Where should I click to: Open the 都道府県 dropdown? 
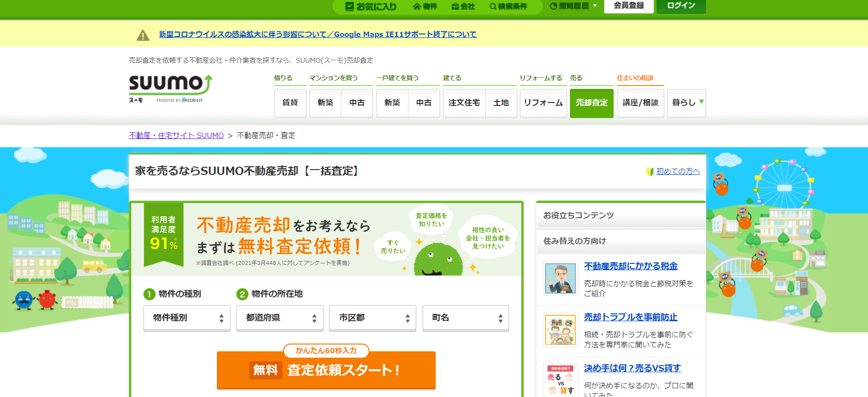tap(280, 318)
